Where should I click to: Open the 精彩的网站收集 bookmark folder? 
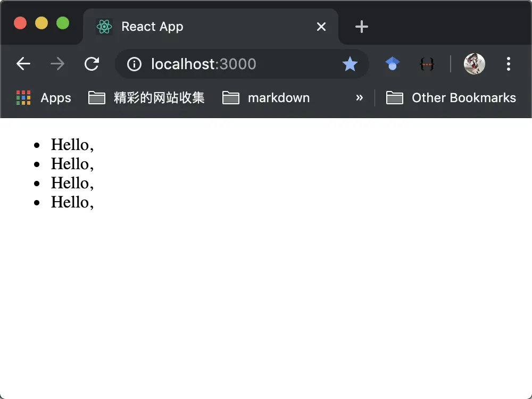click(x=146, y=98)
